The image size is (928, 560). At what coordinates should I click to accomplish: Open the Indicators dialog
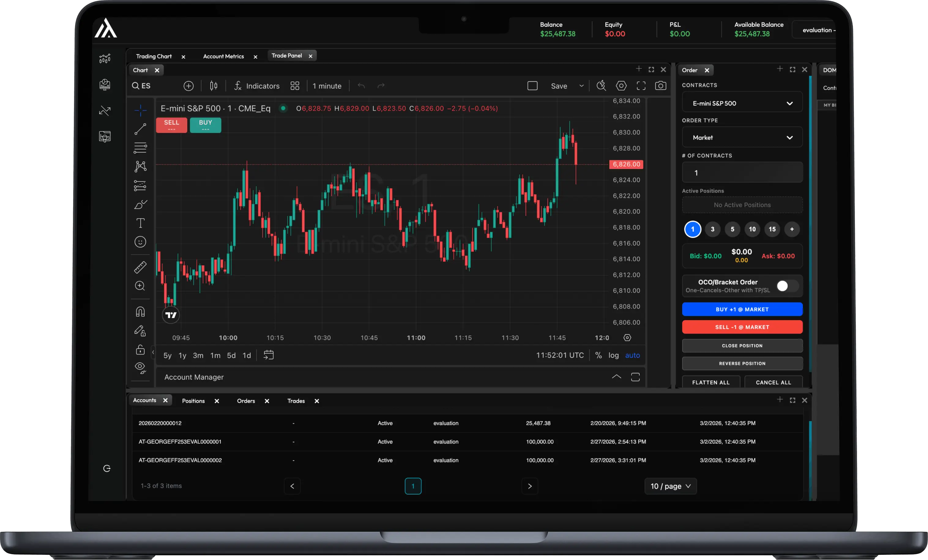(x=257, y=86)
